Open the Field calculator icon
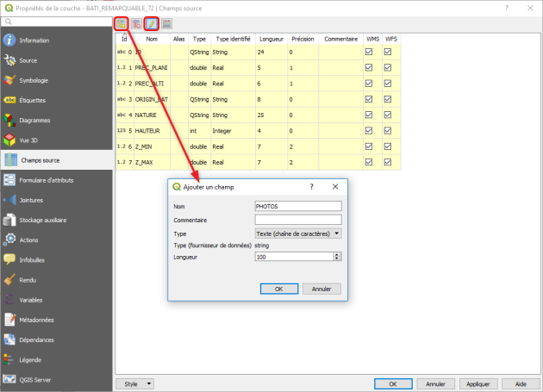This screenshot has width=543, height=392. click(166, 24)
